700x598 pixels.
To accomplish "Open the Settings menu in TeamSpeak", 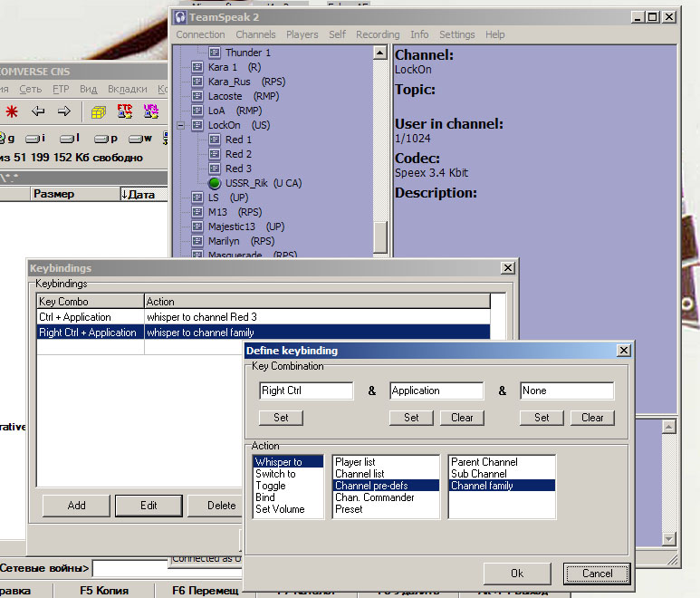I will 456,34.
